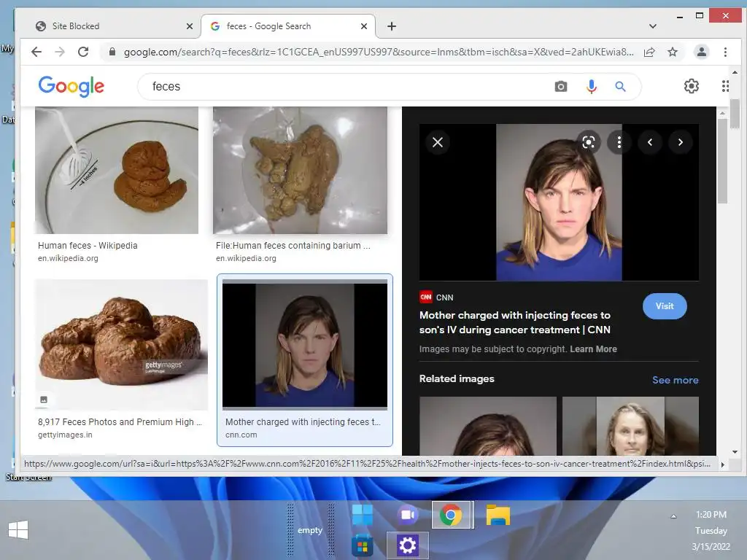Click gettyimages.in source text

tap(65, 435)
